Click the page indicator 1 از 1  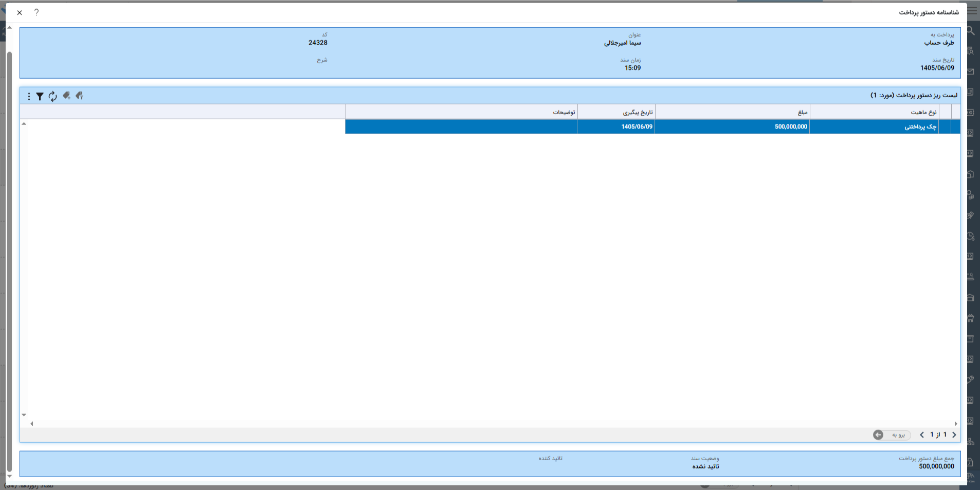(938, 435)
